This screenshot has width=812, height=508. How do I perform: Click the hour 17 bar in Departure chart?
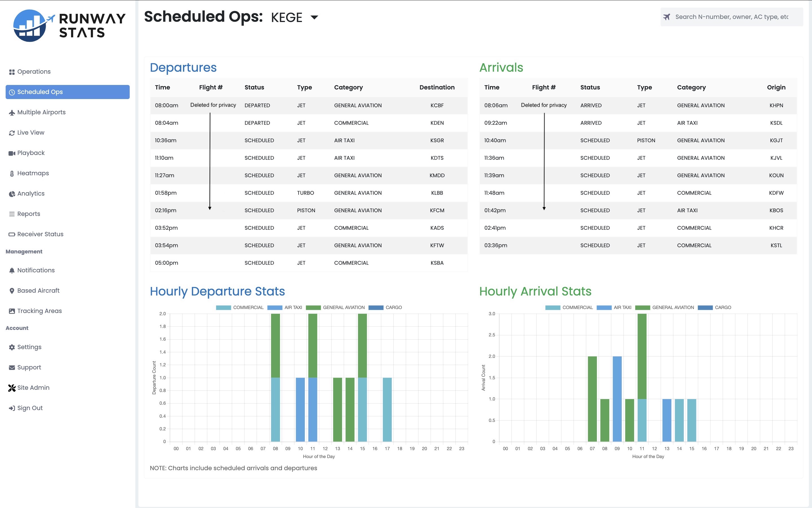[x=387, y=410]
